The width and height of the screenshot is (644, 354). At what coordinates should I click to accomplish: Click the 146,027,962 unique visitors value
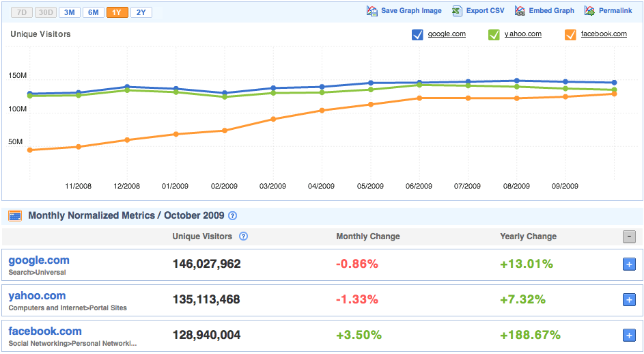click(x=207, y=264)
